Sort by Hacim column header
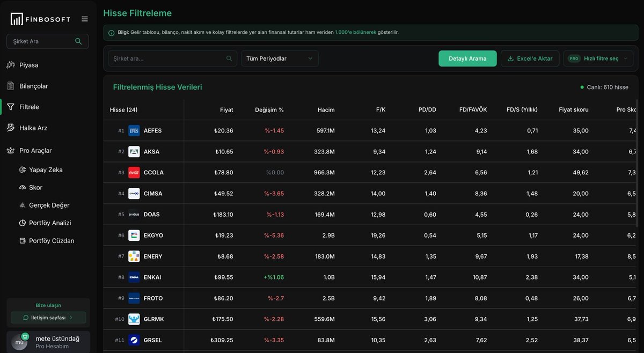644x353 pixels. point(326,110)
